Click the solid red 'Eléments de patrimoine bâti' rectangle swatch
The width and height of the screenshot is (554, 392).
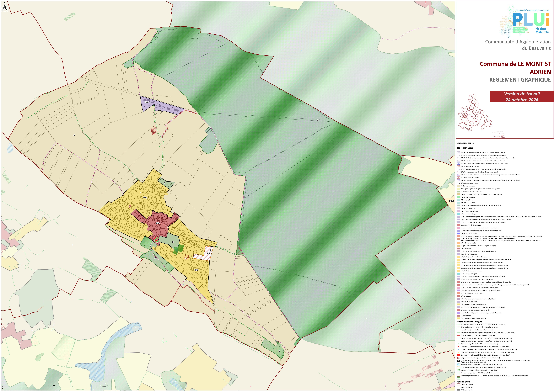[458, 355]
